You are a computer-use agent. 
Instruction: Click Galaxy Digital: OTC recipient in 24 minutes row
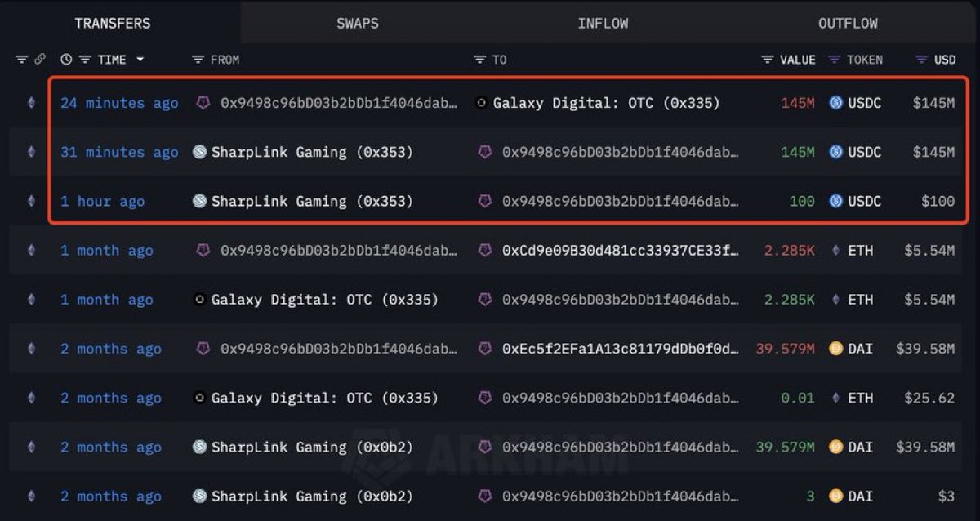pyautogui.click(x=607, y=103)
